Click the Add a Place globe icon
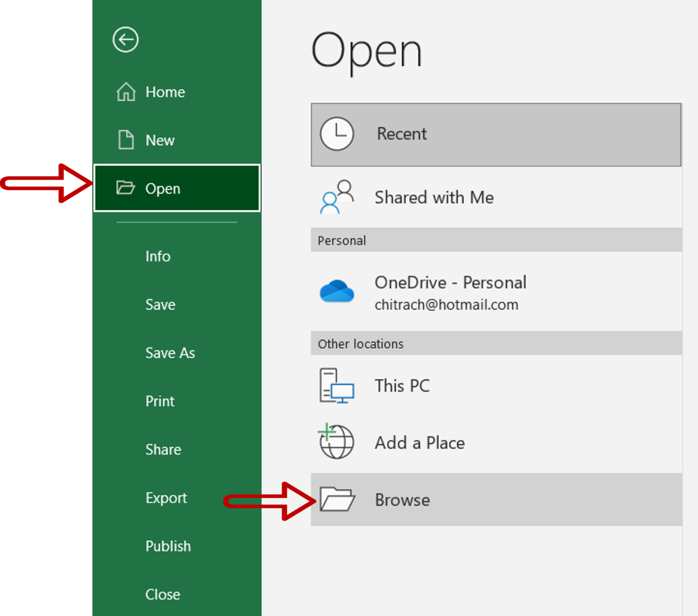Screen dimensions: 698x616 (x=336, y=442)
